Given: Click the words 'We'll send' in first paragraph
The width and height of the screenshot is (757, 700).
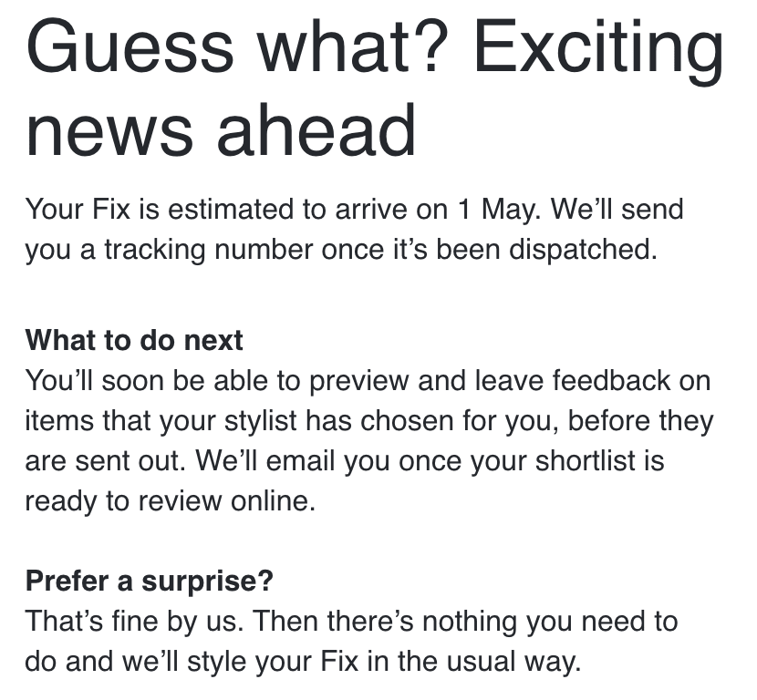Looking at the screenshot, I should 617,210.
